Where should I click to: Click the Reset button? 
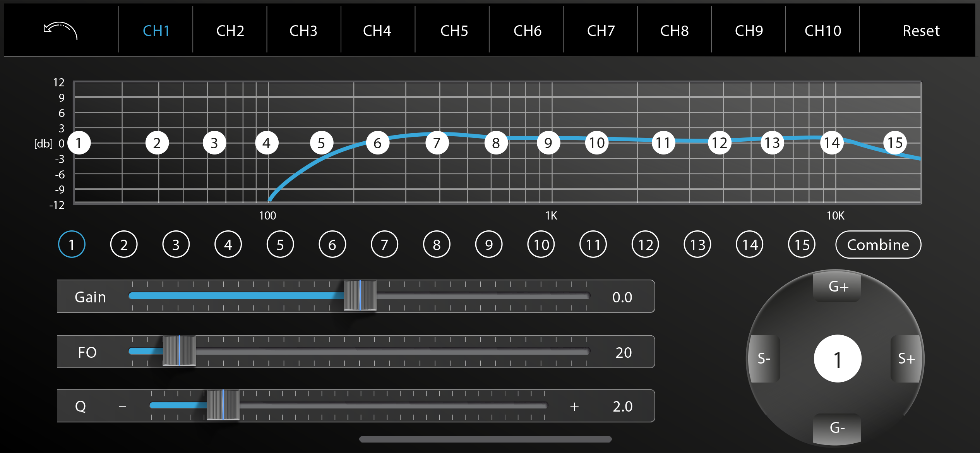[921, 31]
